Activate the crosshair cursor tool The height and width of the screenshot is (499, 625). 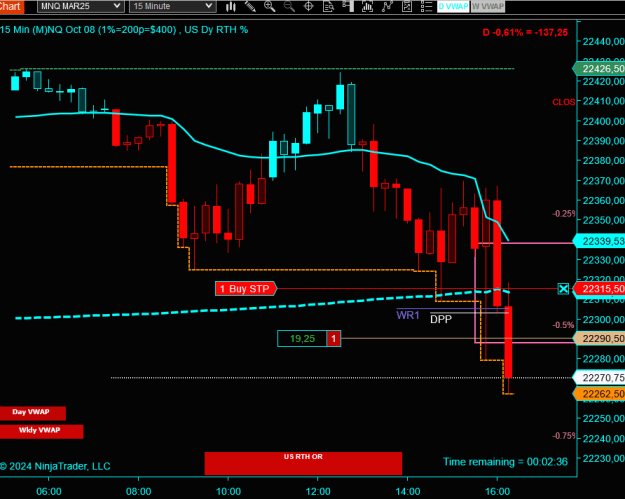[309, 6]
